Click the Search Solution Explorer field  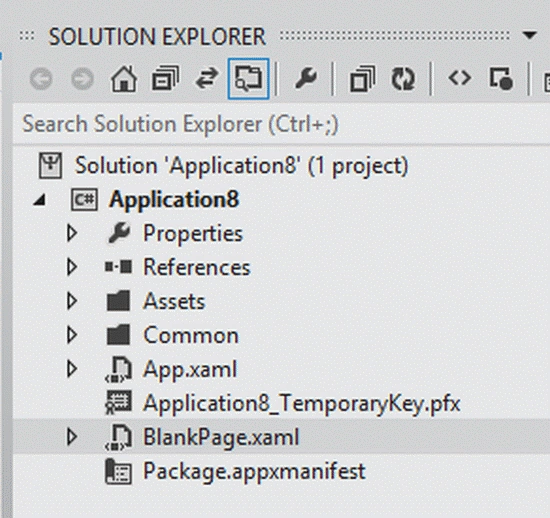click(x=281, y=124)
